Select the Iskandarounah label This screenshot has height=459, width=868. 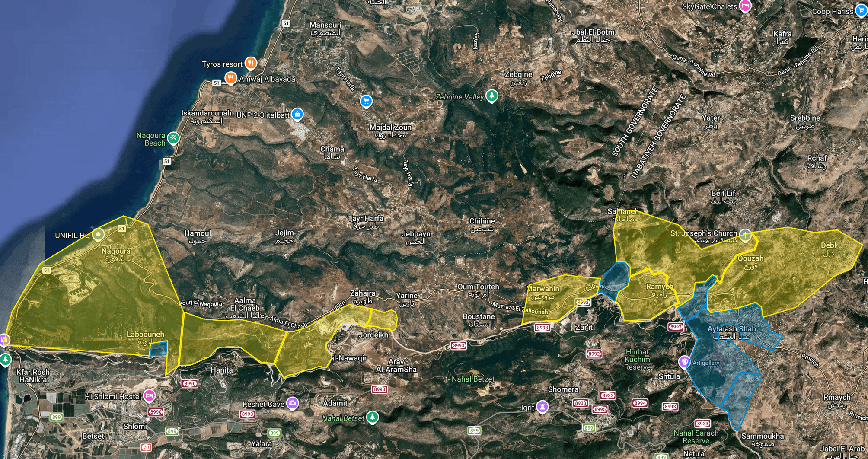206,117
